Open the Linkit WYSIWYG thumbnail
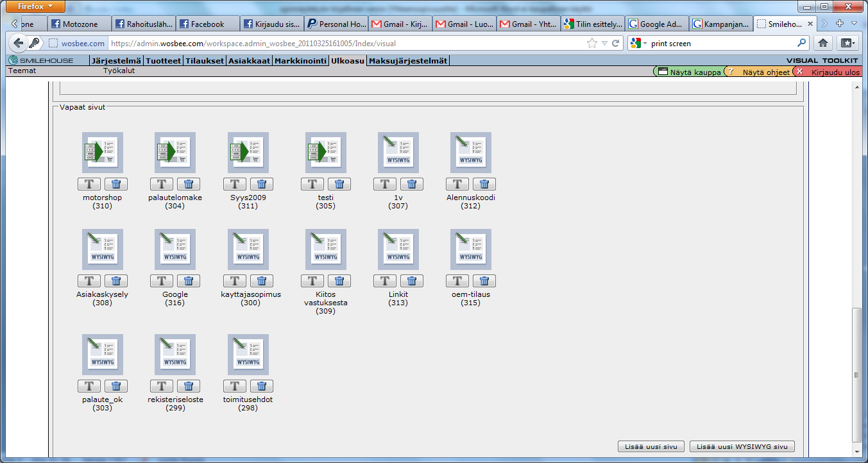The height and width of the screenshot is (463, 868). point(398,249)
